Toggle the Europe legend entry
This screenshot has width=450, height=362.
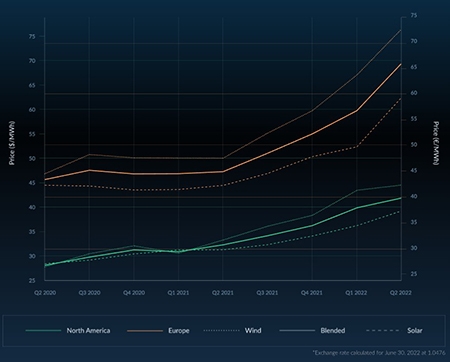(158, 331)
